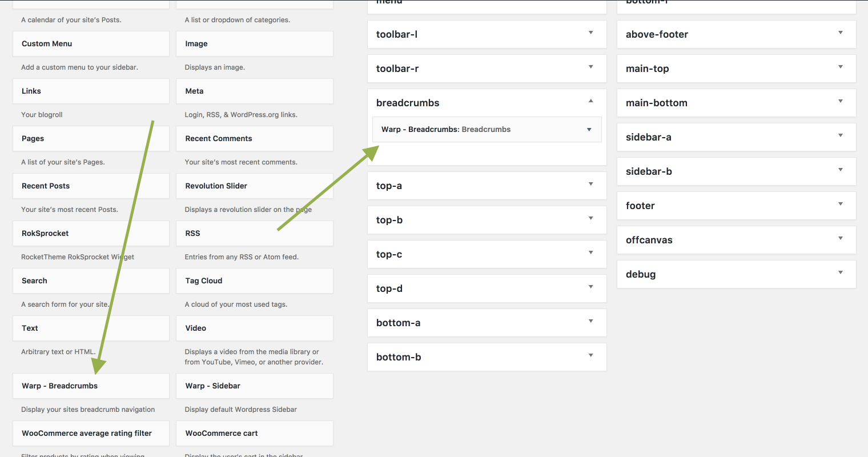Click the top-d area title

tap(389, 288)
